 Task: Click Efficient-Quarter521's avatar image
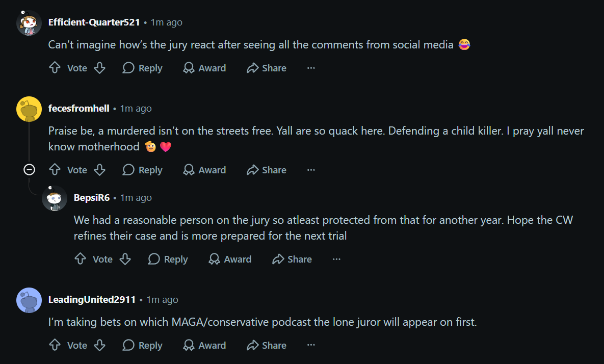29,23
